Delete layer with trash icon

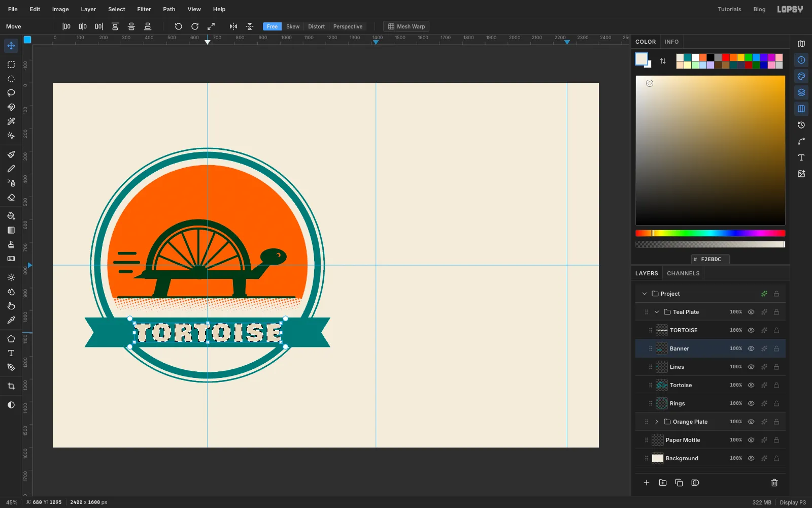774,483
